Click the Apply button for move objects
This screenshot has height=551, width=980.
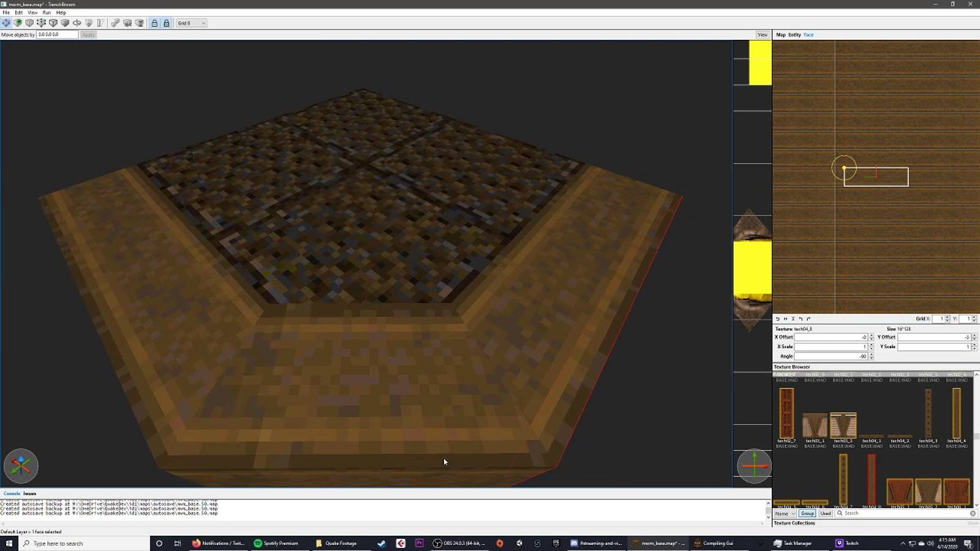(x=88, y=35)
